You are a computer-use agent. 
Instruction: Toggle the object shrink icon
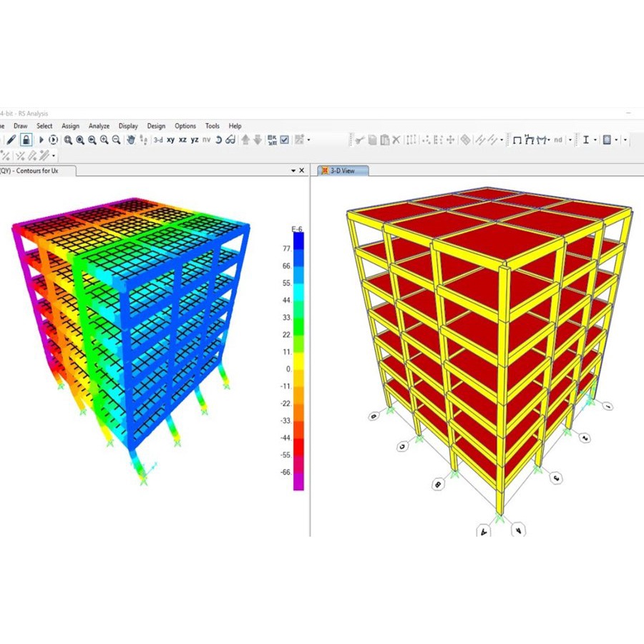coord(272,140)
